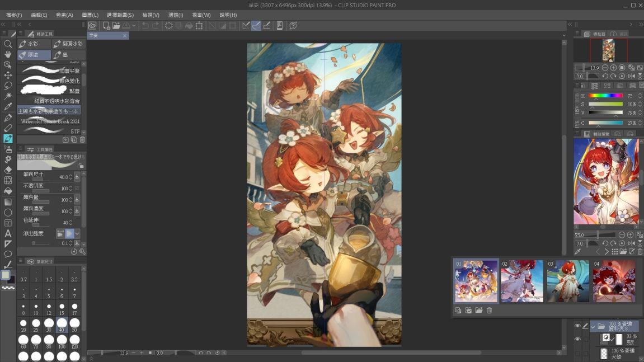Open a file from command bar
The width and height of the screenshot is (644, 362).
point(116,26)
